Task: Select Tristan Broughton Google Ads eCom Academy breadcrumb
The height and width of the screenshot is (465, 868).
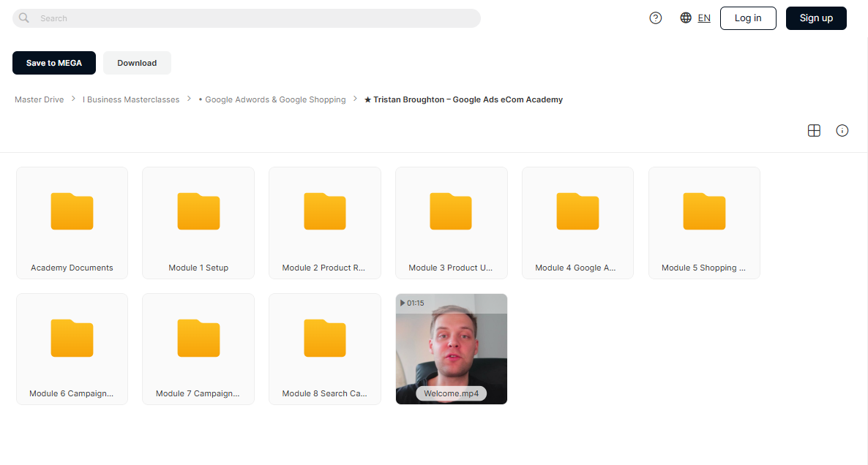Action: coord(463,99)
